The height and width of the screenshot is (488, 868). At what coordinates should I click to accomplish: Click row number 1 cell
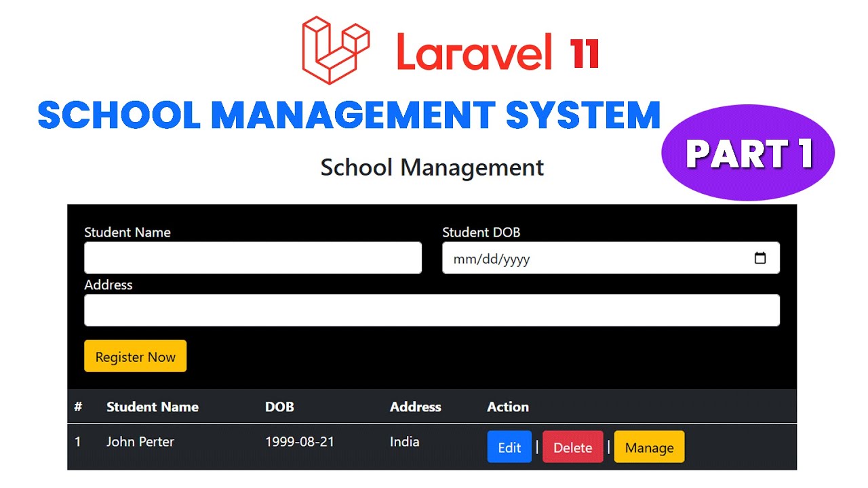pyautogui.click(x=77, y=442)
